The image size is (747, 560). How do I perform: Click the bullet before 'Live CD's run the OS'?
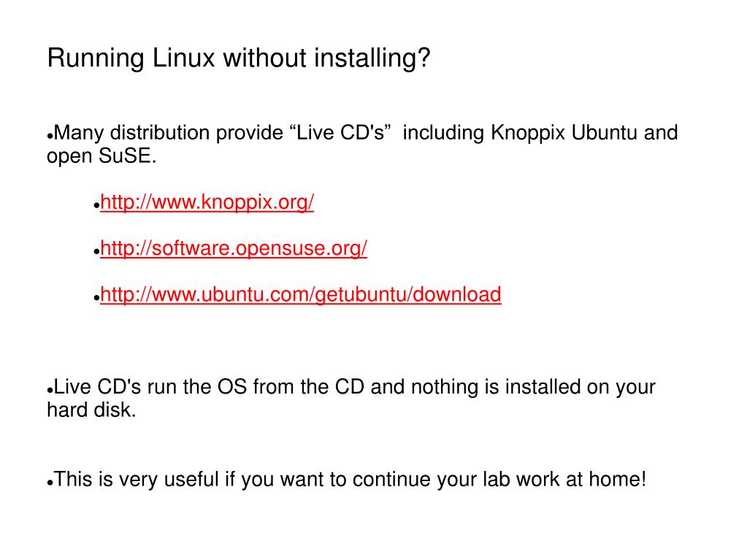[50, 391]
